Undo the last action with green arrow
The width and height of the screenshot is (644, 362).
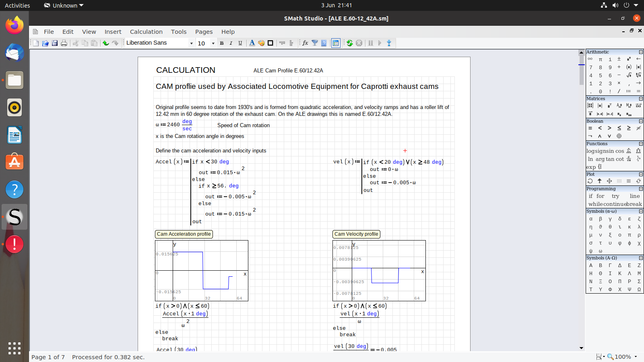tap(106, 43)
